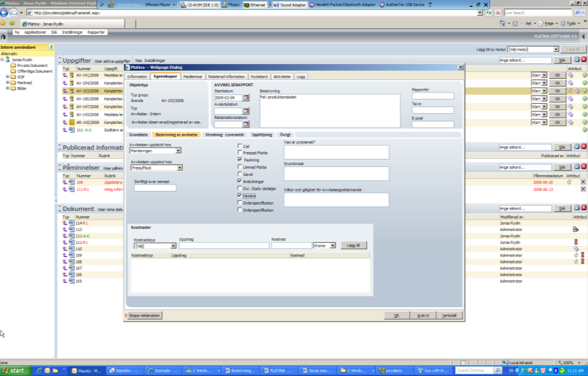The height and width of the screenshot is (376, 588).
Task: Stop page loading in Internet Explorer
Action: pos(497,13)
